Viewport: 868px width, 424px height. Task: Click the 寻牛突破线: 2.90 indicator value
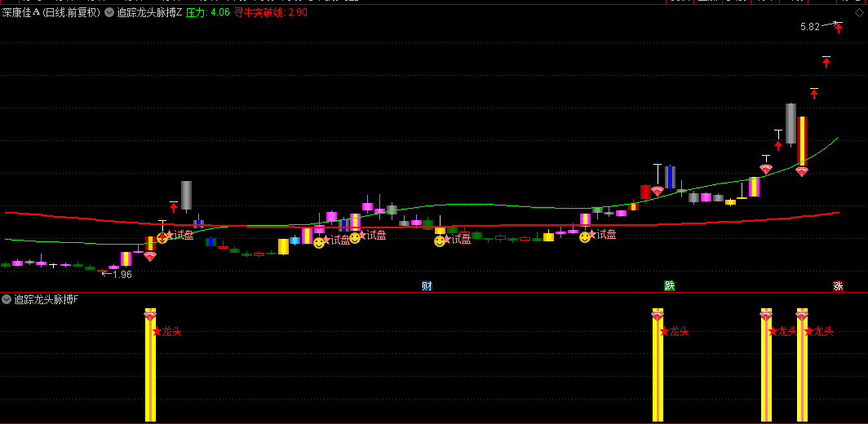(271, 12)
